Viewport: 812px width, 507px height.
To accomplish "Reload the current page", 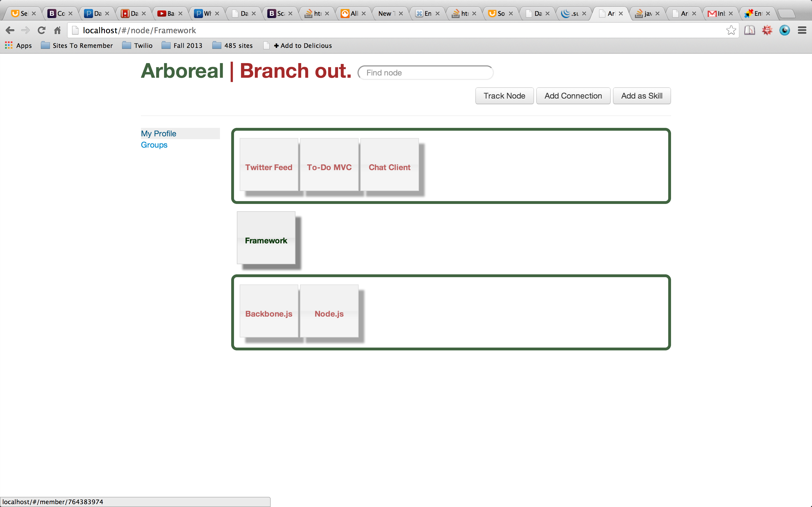I will coord(41,30).
